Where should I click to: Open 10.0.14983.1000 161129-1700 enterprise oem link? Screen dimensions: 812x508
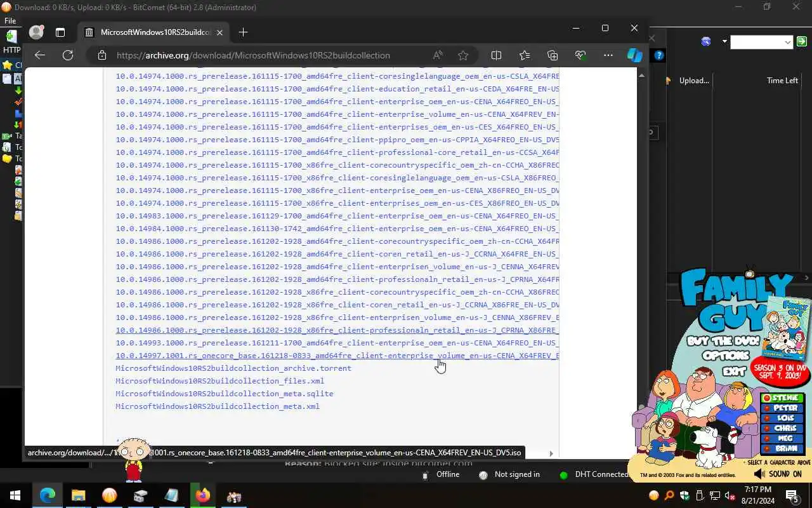(337, 216)
